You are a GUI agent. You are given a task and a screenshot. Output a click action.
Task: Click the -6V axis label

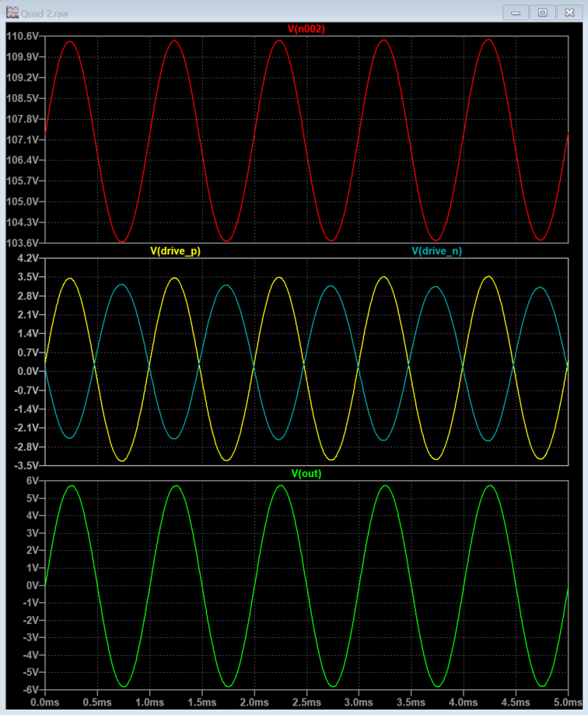tap(31, 689)
